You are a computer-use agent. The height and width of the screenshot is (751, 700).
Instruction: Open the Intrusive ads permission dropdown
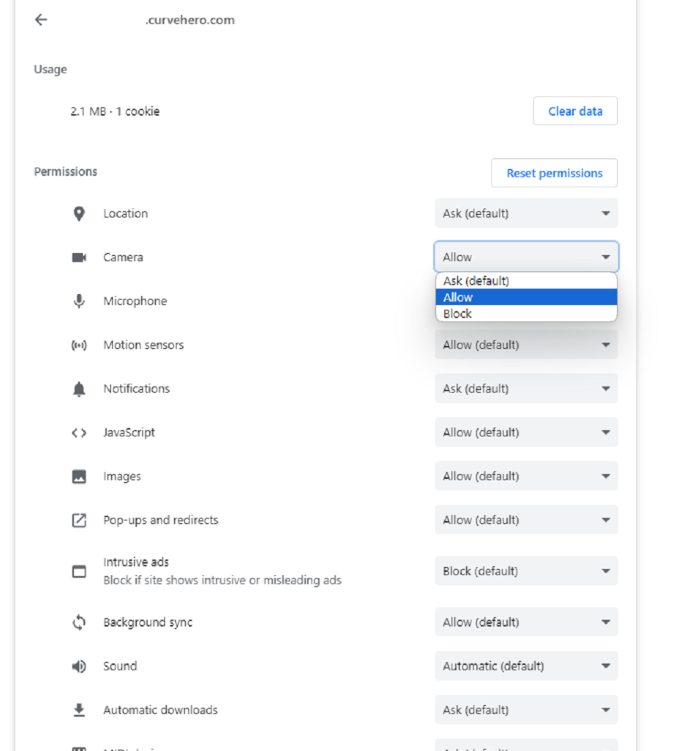point(526,571)
